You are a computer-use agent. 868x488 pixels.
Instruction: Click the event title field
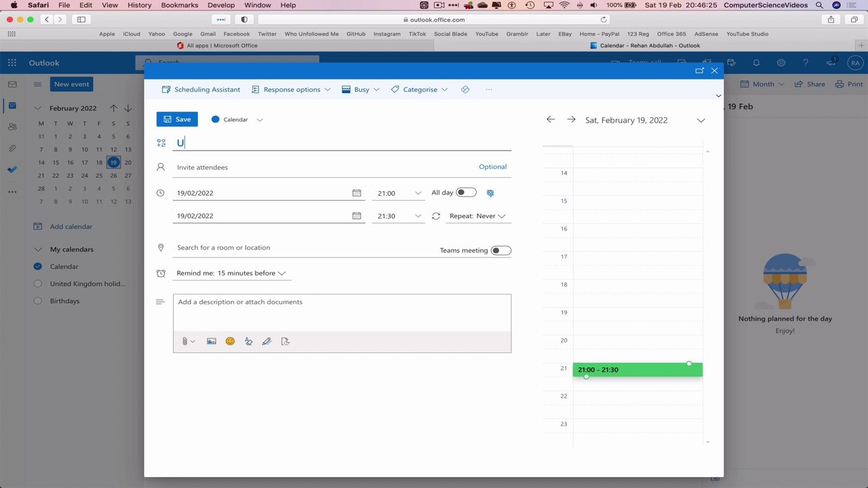342,142
